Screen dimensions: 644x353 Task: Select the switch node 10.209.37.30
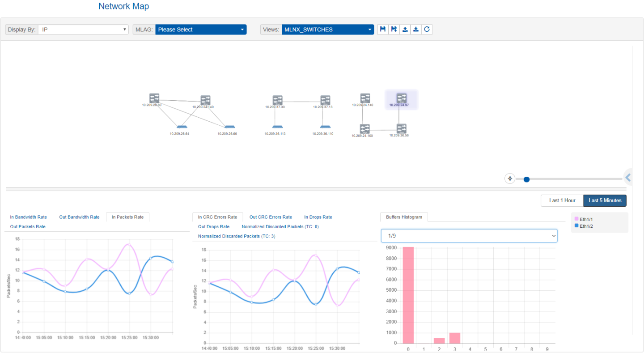point(277,100)
